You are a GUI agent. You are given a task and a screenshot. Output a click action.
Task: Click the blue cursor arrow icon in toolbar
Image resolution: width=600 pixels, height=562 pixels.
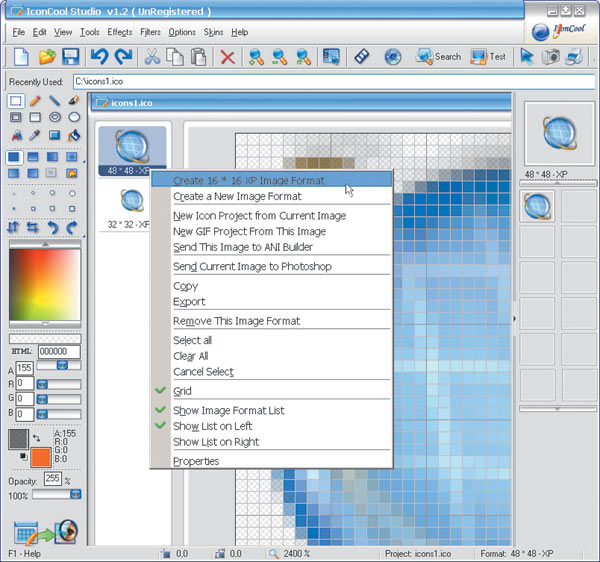pyautogui.click(x=527, y=57)
